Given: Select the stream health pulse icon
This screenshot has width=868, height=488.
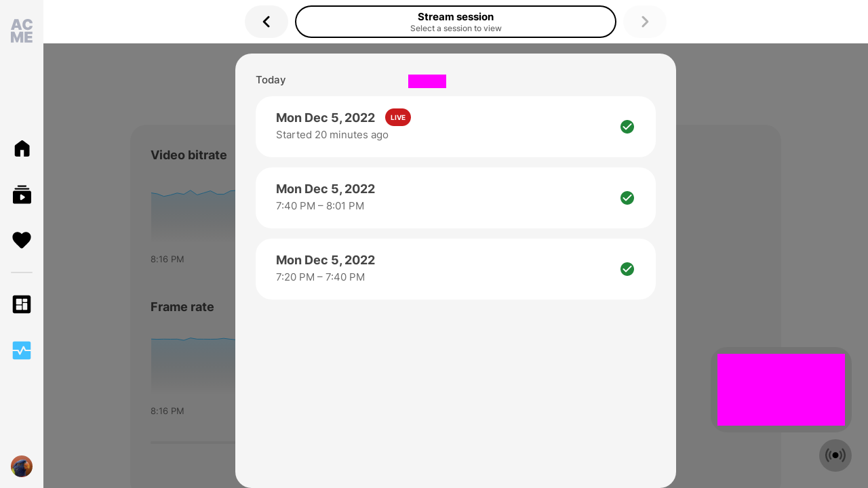Looking at the screenshot, I should [x=22, y=350].
